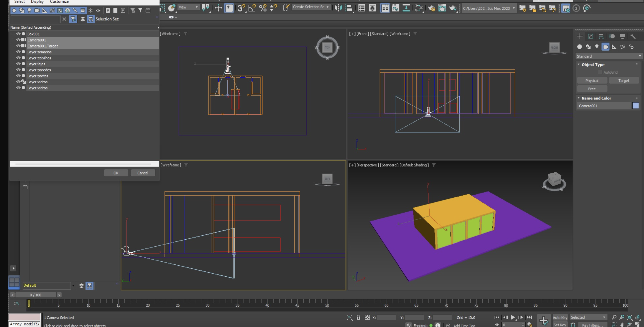The width and height of the screenshot is (644, 327).
Task: Click the Camera001 color swatch
Action: (x=636, y=106)
